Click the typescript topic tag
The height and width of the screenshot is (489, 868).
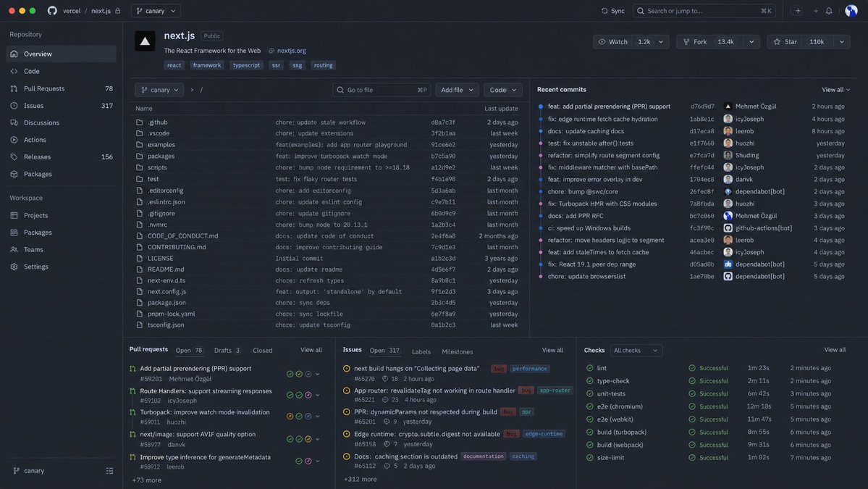[246, 64]
